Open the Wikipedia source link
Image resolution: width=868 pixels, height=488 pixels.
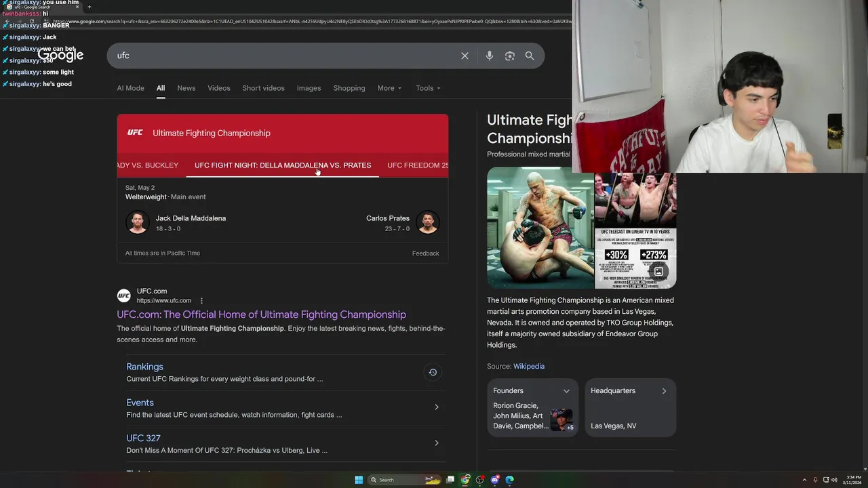point(529,367)
